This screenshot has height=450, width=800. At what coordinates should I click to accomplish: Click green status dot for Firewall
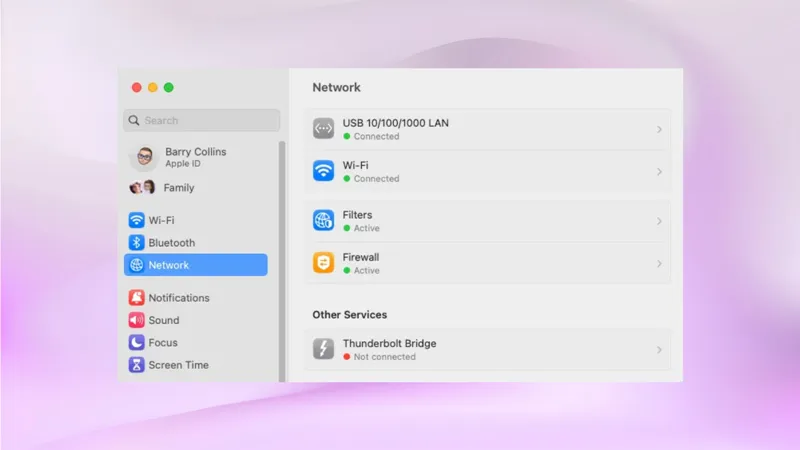[x=347, y=270]
